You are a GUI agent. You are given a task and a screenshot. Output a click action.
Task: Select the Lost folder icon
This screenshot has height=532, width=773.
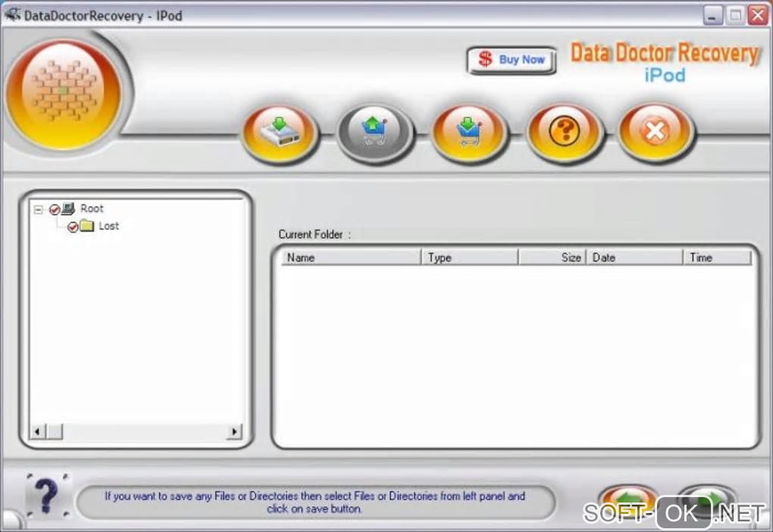(x=86, y=226)
